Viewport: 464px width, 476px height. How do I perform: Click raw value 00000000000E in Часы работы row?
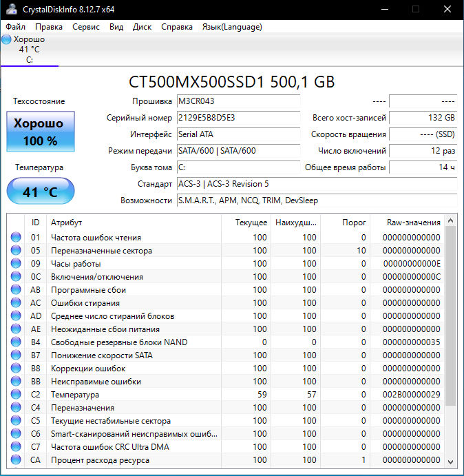pos(412,264)
